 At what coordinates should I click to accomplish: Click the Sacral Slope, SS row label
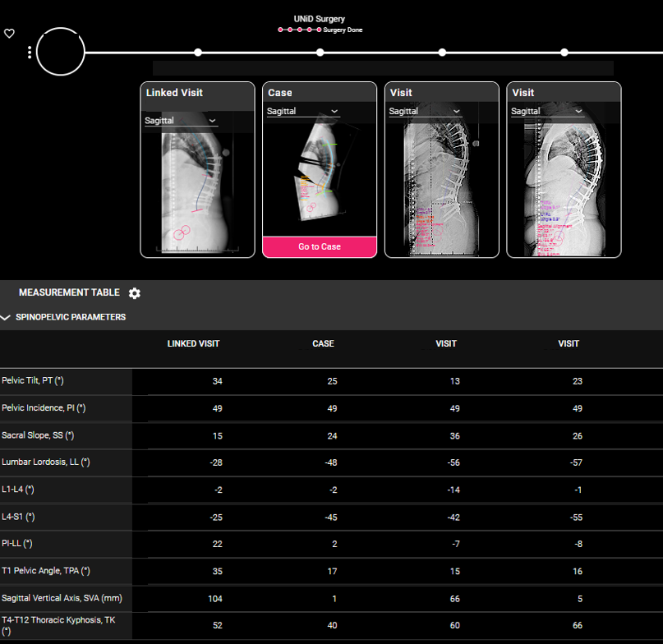coord(38,435)
